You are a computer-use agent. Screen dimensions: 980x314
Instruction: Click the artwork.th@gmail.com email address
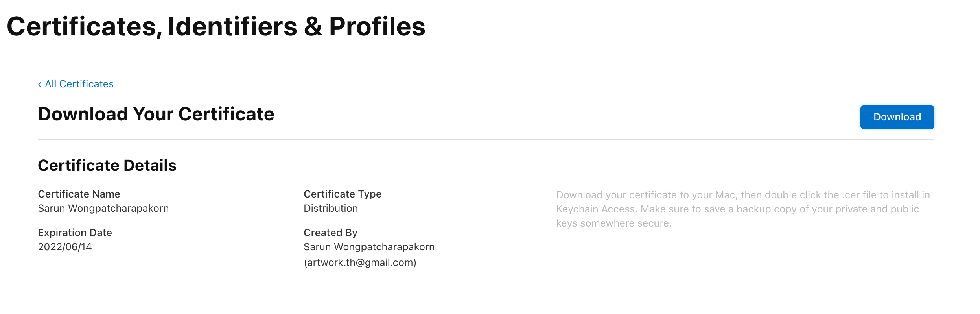click(x=360, y=263)
